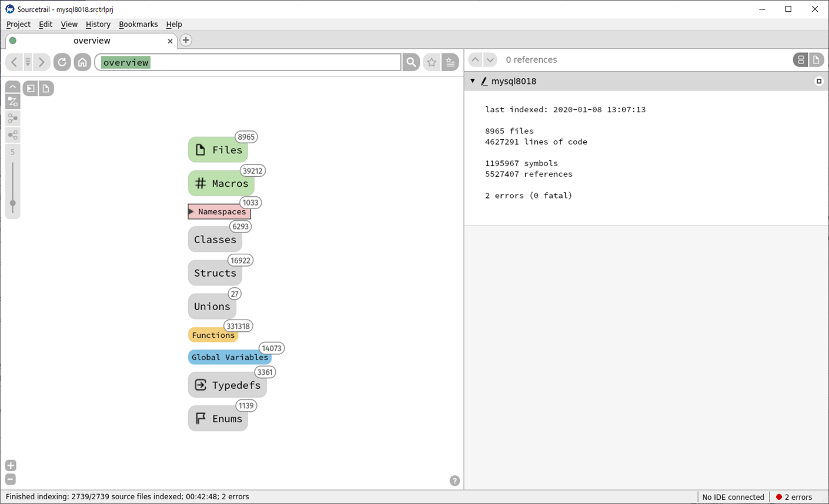Open the bookmark manager list
Viewport: 829px width, 504px height.
point(450,62)
